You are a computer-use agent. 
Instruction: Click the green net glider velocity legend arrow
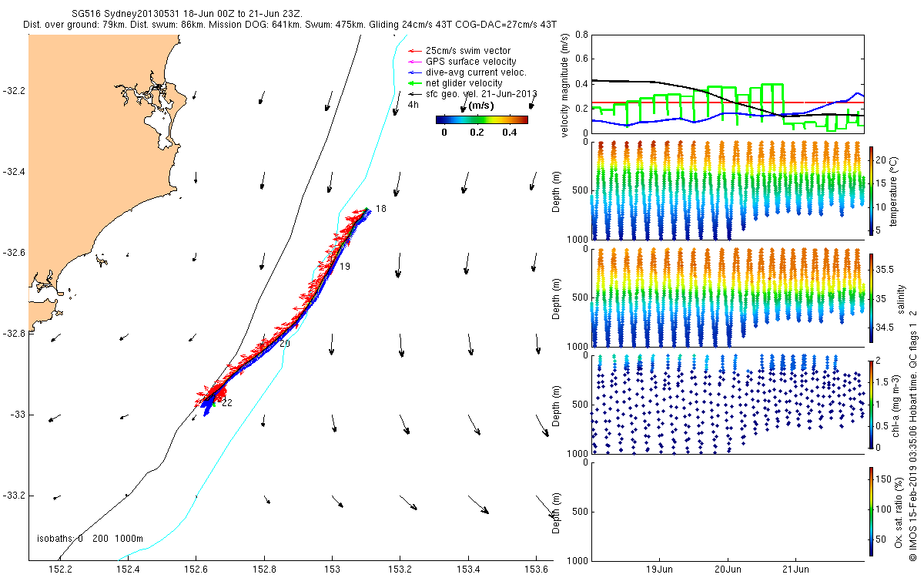(414, 82)
